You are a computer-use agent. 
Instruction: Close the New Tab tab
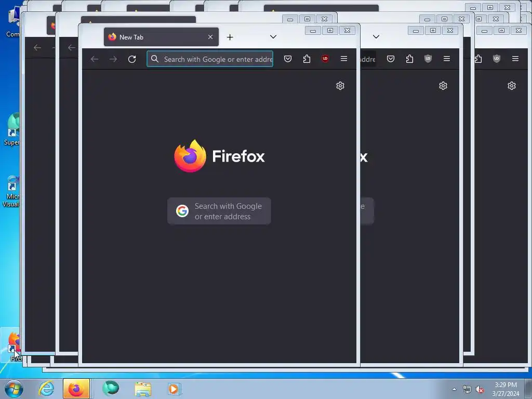(210, 37)
